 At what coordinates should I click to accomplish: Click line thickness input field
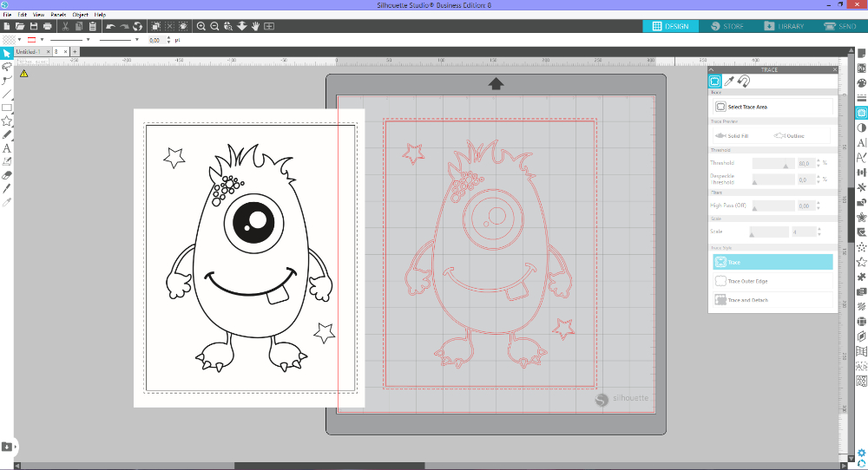coord(156,40)
